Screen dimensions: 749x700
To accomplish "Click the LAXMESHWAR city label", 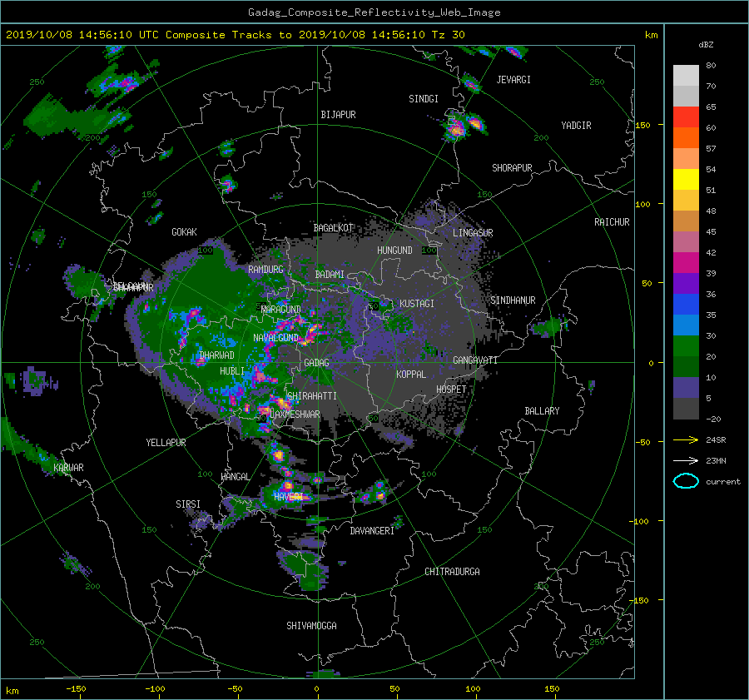I will [x=295, y=415].
